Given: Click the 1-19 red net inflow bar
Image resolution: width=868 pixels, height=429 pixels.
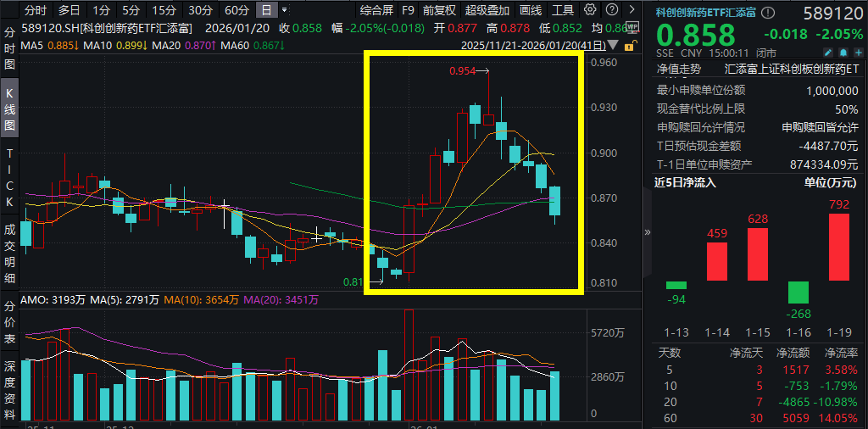Looking at the screenshot, I should (839, 246).
